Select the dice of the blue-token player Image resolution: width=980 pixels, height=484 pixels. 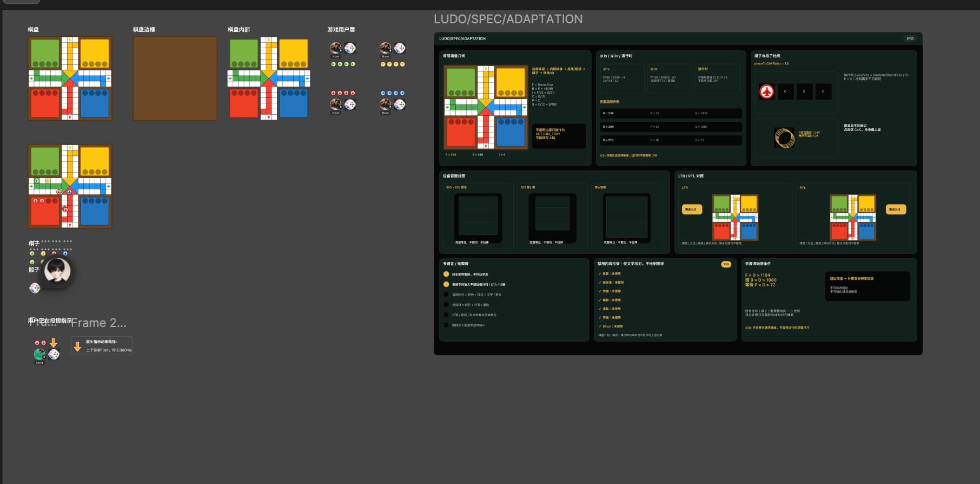(x=400, y=104)
